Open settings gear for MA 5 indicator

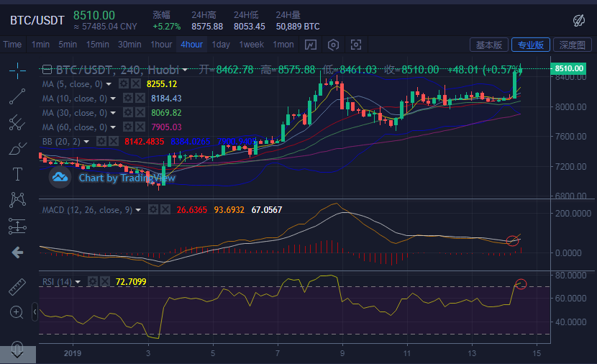pyautogui.click(x=124, y=83)
